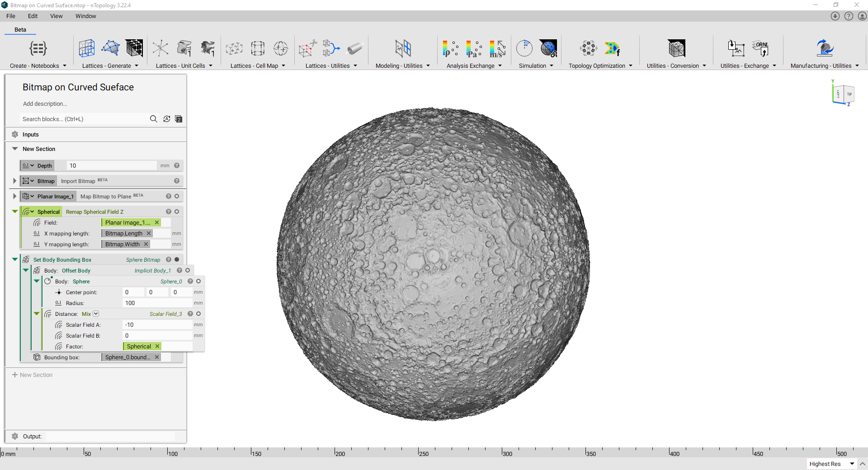Switch to the Beta tab
868x470 pixels.
[x=20, y=29]
